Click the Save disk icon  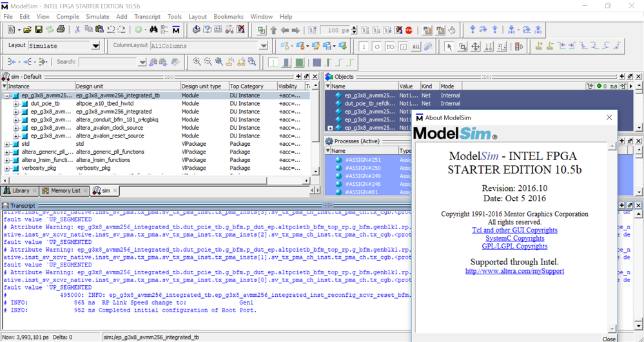point(39,30)
